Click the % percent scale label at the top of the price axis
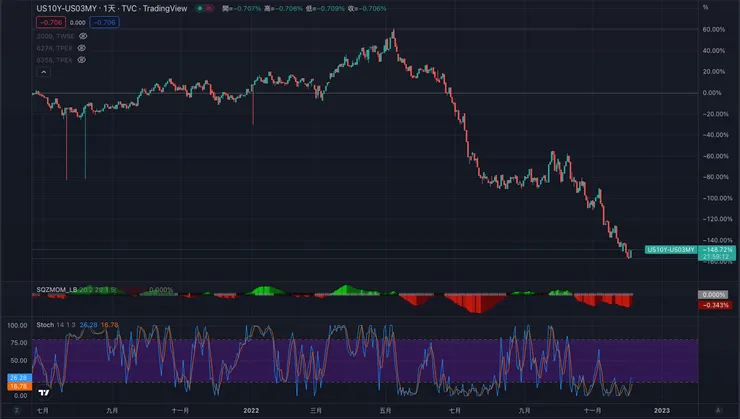 click(706, 8)
